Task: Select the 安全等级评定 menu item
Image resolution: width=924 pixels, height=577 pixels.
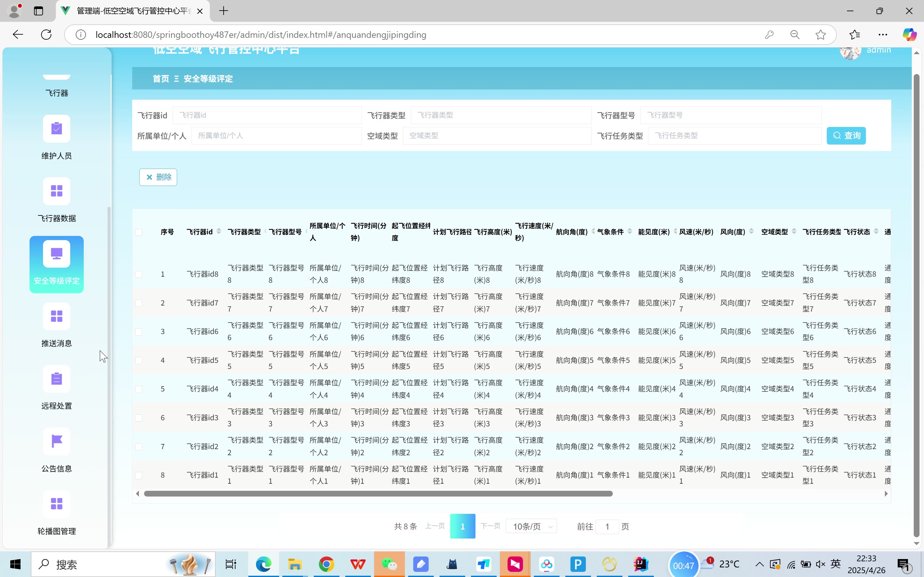Action: [x=56, y=264]
